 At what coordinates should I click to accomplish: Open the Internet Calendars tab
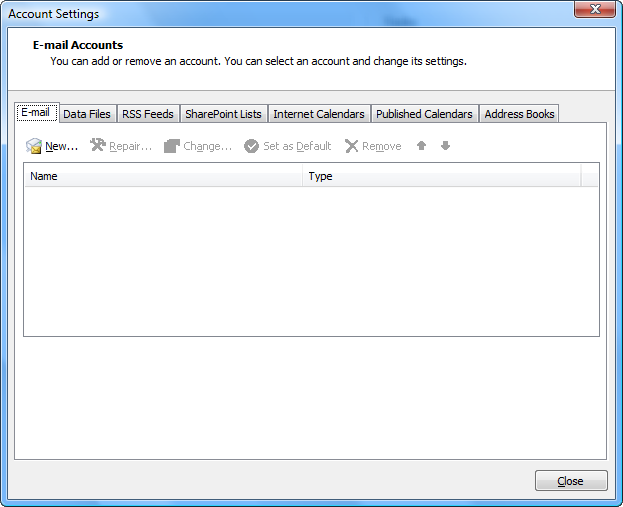(319, 114)
